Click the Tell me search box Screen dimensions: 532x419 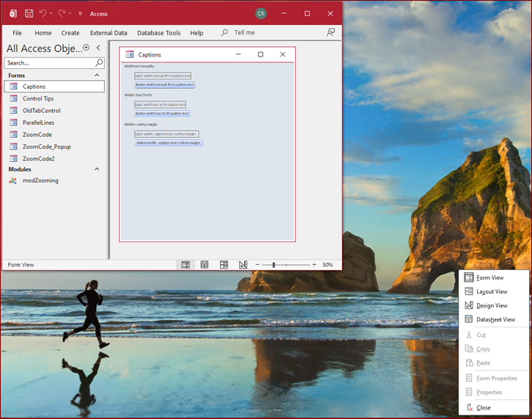pyautogui.click(x=244, y=32)
